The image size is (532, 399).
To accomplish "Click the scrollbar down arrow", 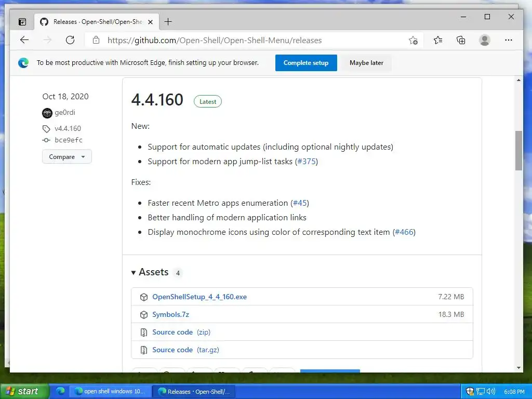I will click(518, 368).
